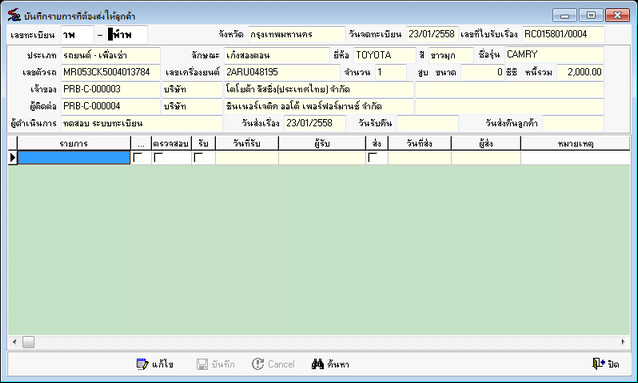Close the window with the red X button
638x383 pixels.
(x=617, y=15)
